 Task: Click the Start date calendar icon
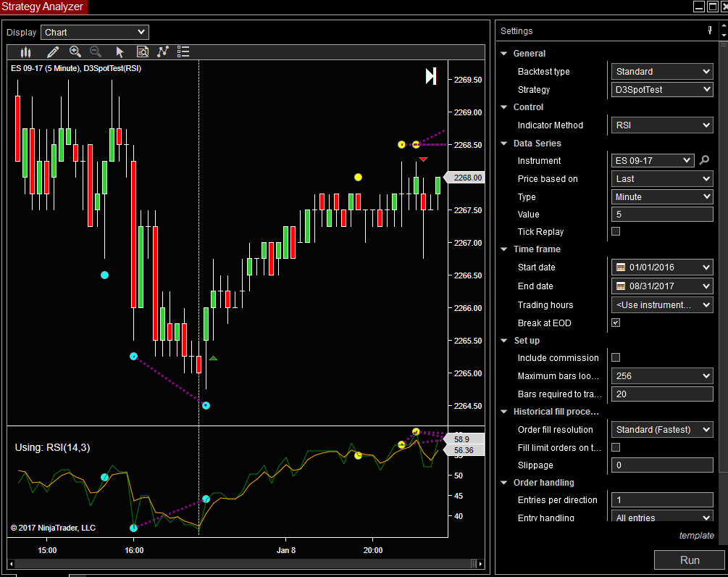click(621, 267)
